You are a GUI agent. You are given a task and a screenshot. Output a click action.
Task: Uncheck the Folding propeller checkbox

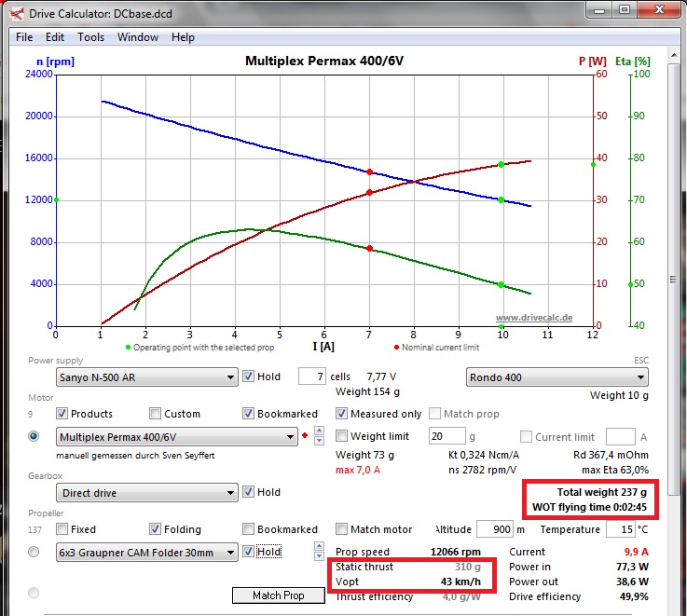point(155,529)
